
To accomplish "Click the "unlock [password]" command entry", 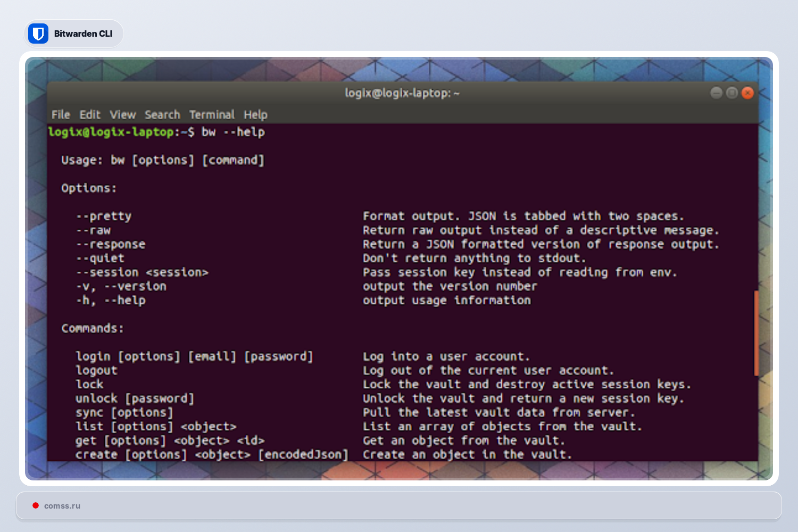I will click(x=135, y=398).
